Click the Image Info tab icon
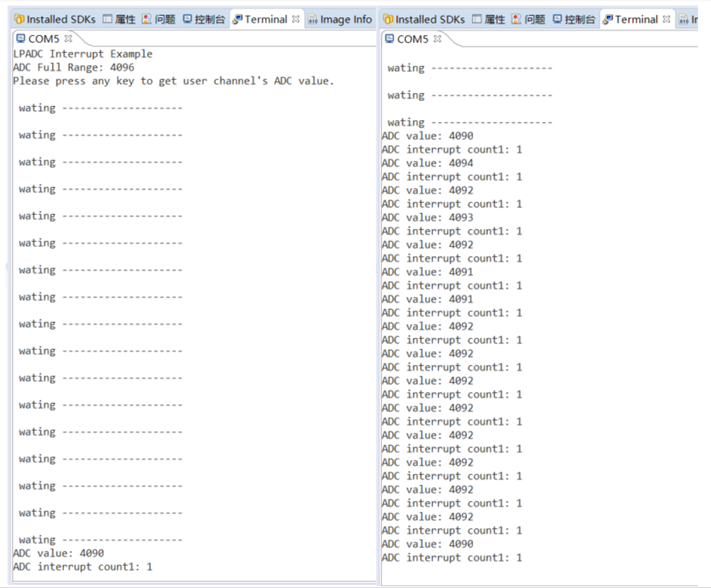Screen dimensions: 711x588 [313, 20]
